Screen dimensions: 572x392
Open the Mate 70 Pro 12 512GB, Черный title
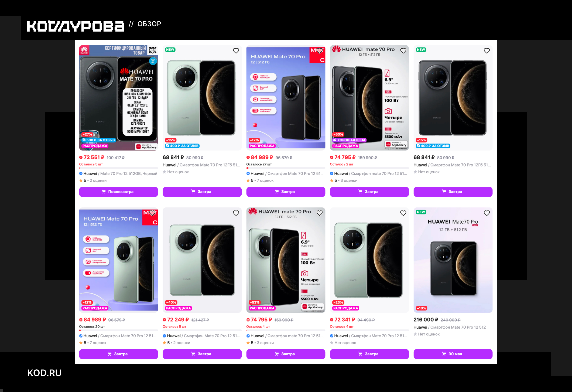pyautogui.click(x=129, y=173)
